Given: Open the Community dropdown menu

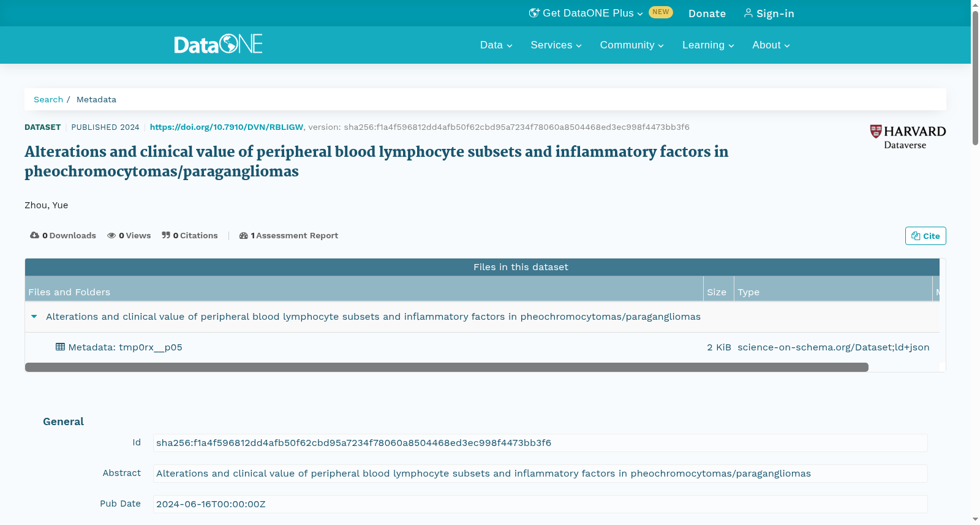Looking at the screenshot, I should point(631,45).
